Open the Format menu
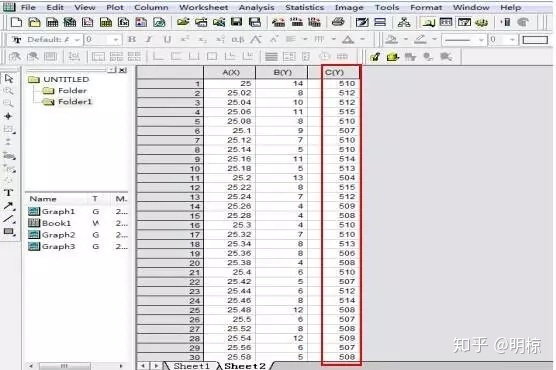This screenshot has height=370, width=556. click(426, 7)
